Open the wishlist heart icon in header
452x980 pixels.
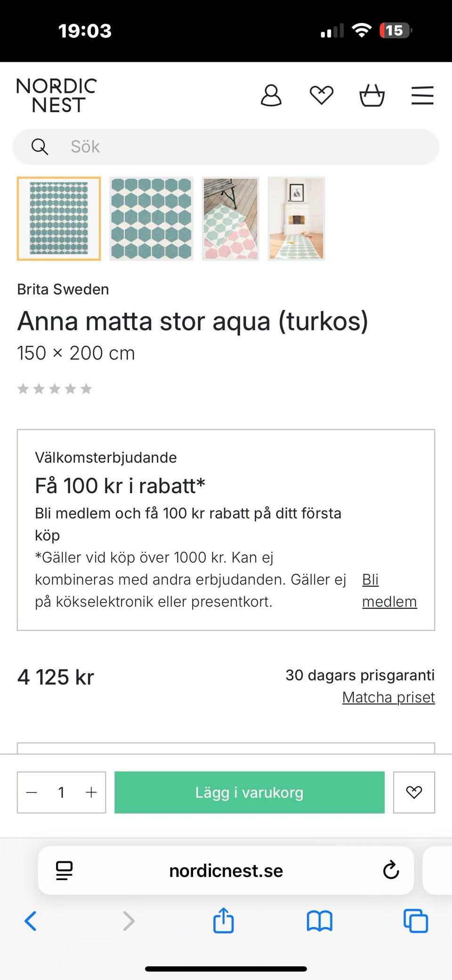(x=322, y=96)
